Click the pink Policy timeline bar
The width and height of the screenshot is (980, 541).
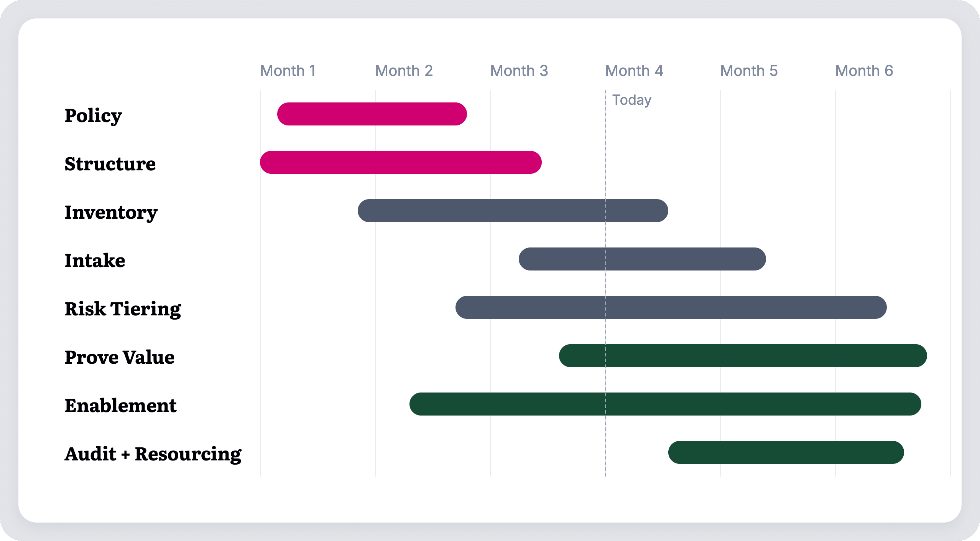pos(372,114)
